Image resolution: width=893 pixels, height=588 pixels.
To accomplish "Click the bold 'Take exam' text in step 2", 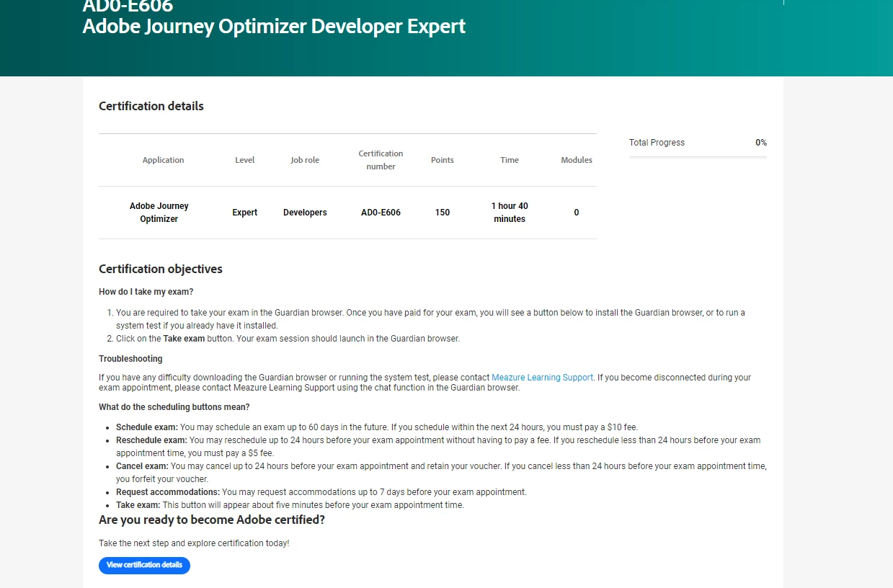I will point(184,339).
